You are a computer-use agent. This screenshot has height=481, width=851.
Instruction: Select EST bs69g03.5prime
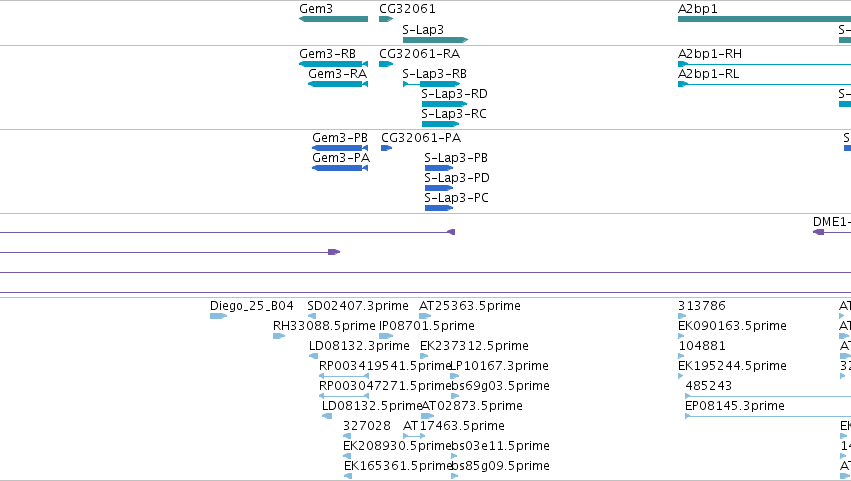pos(455,396)
